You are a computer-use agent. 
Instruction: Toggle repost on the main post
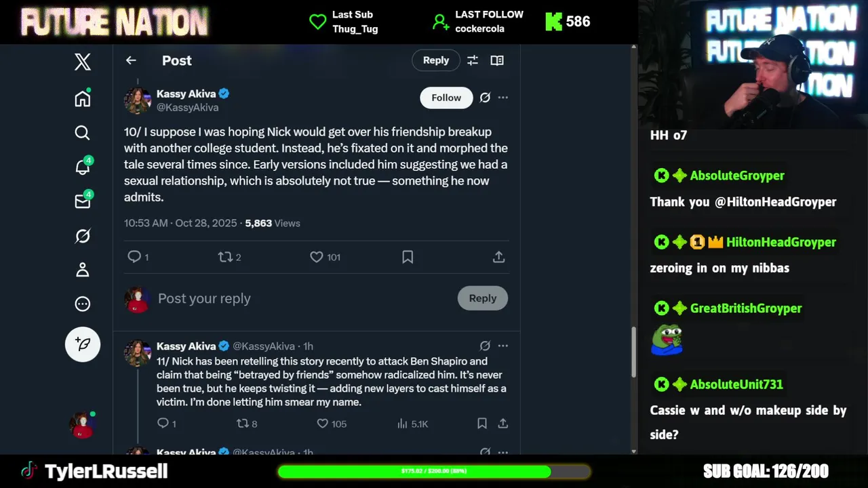point(224,257)
